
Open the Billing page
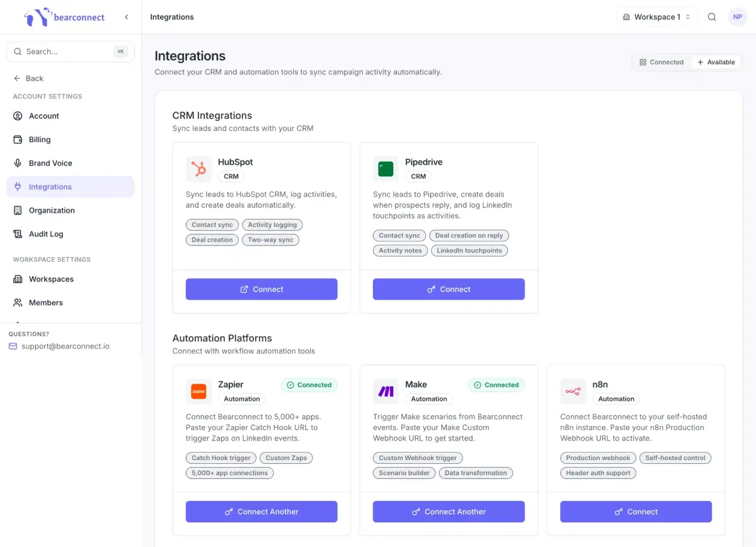71,140
